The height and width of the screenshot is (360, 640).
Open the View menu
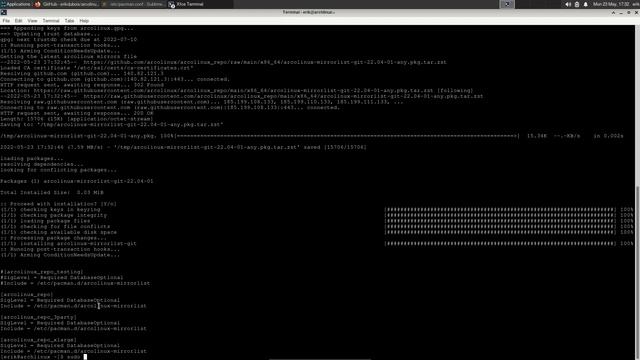32,20
